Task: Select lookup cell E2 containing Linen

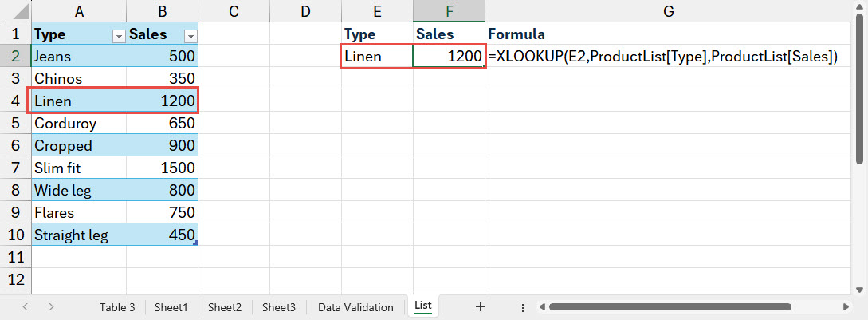Action: point(376,57)
